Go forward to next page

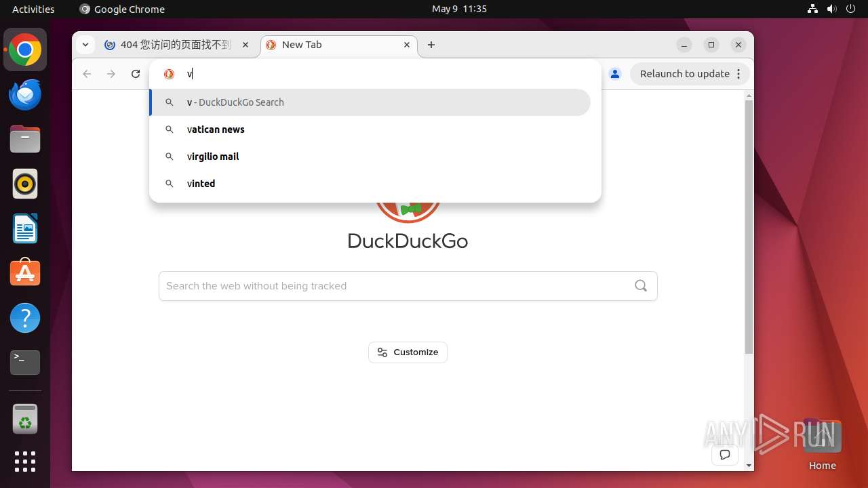click(111, 74)
